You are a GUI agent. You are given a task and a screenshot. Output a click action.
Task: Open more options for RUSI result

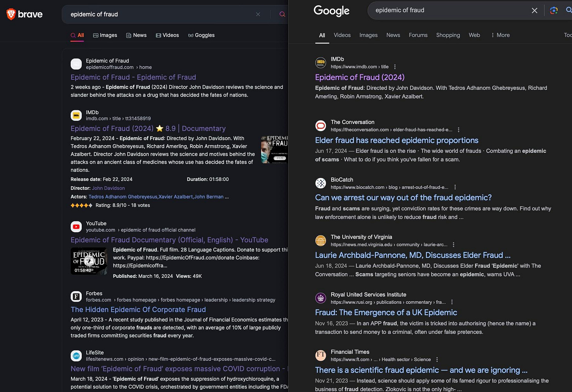coord(452,302)
